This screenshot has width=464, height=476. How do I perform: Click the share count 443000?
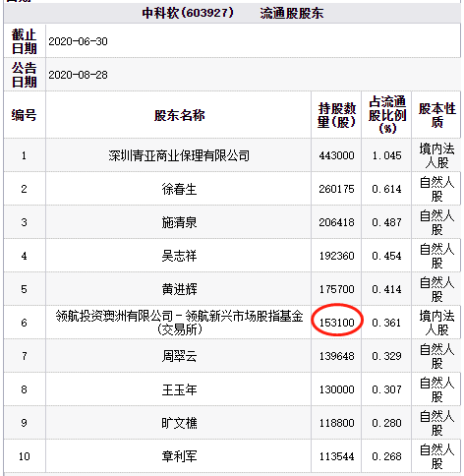336,155
